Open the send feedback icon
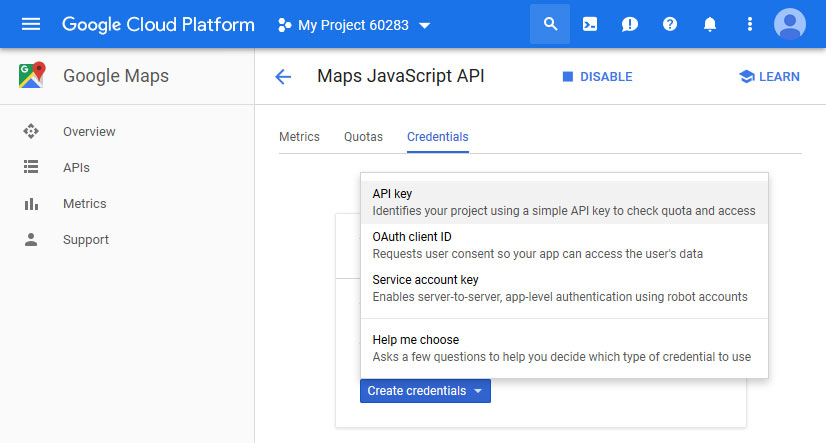The image size is (826, 443). tap(630, 24)
